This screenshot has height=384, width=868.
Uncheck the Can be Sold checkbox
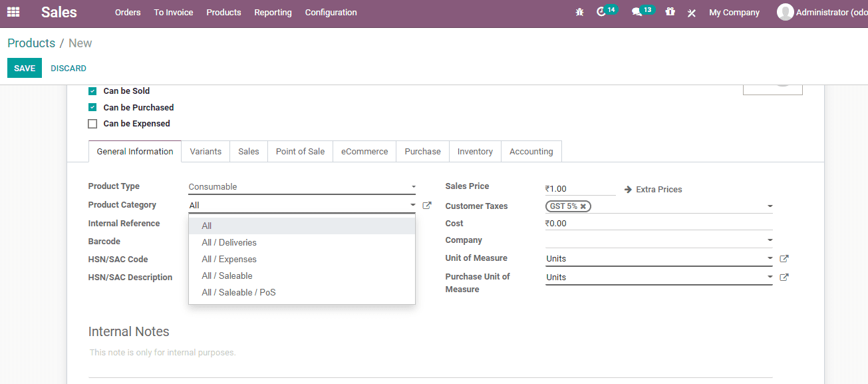(x=92, y=91)
